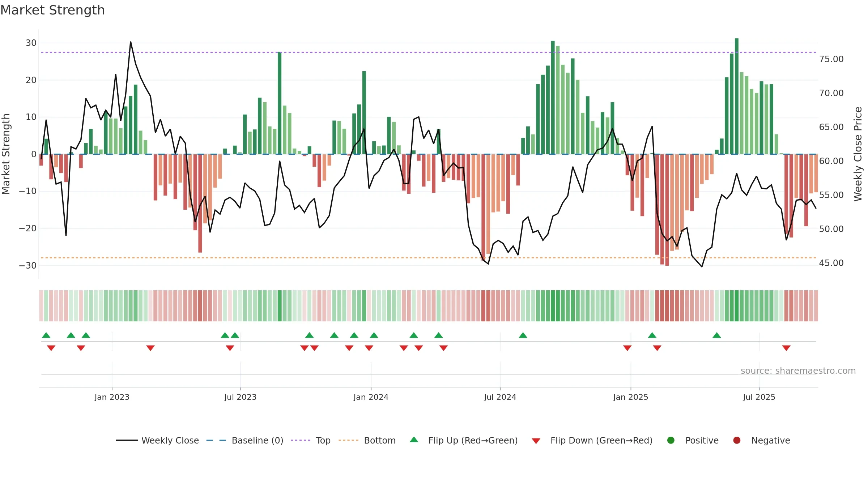Click the Jul 2023 axis label
868x488 pixels.
click(240, 397)
